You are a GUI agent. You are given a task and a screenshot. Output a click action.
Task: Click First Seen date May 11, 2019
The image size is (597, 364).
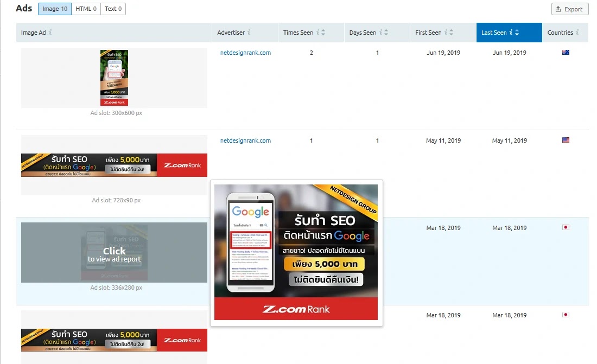click(443, 141)
